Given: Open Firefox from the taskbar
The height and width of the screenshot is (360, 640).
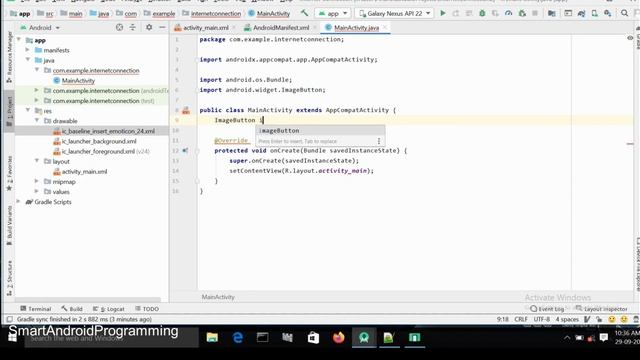Looking at the screenshot, I should pyautogui.click(x=338, y=338).
